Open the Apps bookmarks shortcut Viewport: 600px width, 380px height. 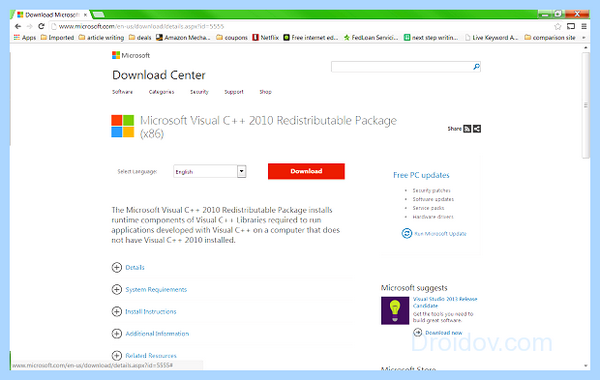(25, 38)
